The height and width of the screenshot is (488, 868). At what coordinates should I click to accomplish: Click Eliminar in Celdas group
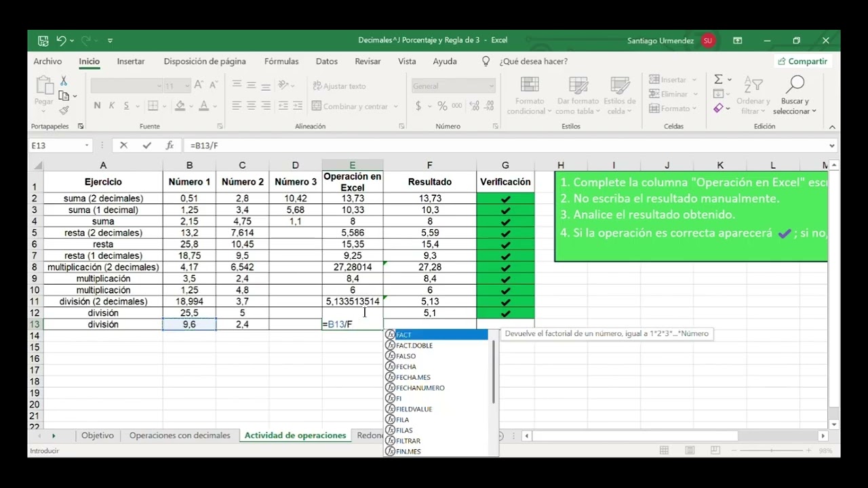click(x=668, y=94)
